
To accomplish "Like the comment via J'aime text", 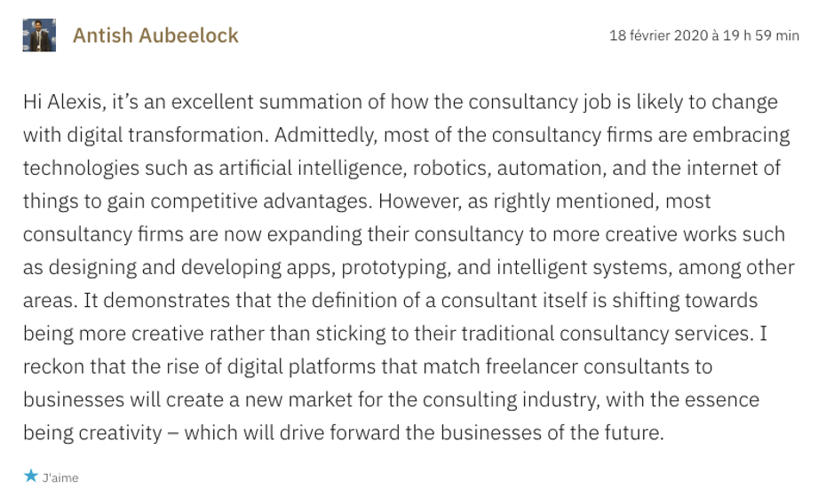I will (60, 478).
